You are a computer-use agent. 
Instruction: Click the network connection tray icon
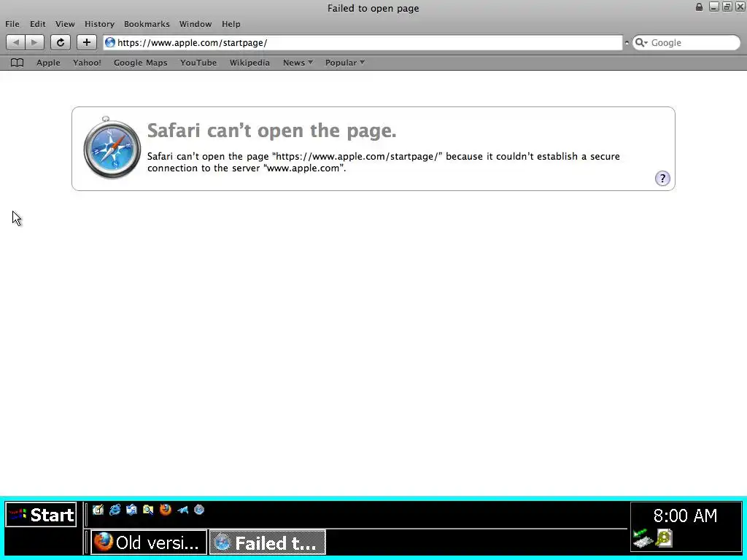point(643,539)
